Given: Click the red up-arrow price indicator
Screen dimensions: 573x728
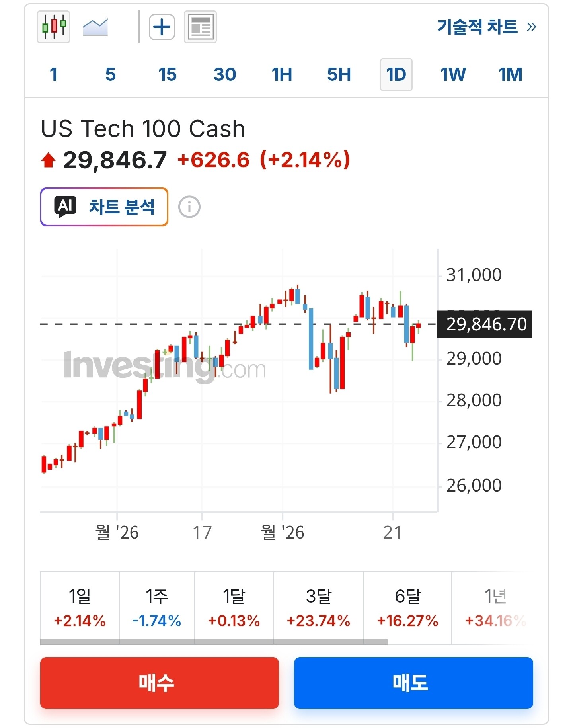Looking at the screenshot, I should (x=49, y=160).
